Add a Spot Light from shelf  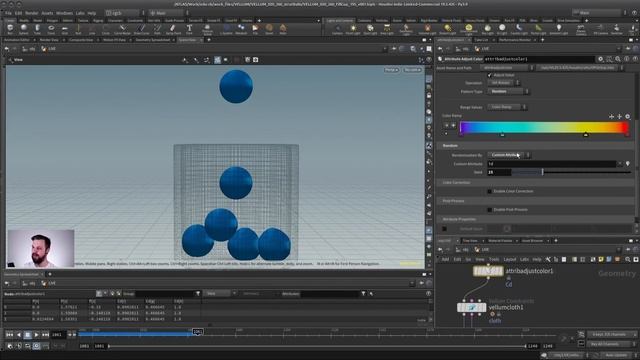(370, 29)
